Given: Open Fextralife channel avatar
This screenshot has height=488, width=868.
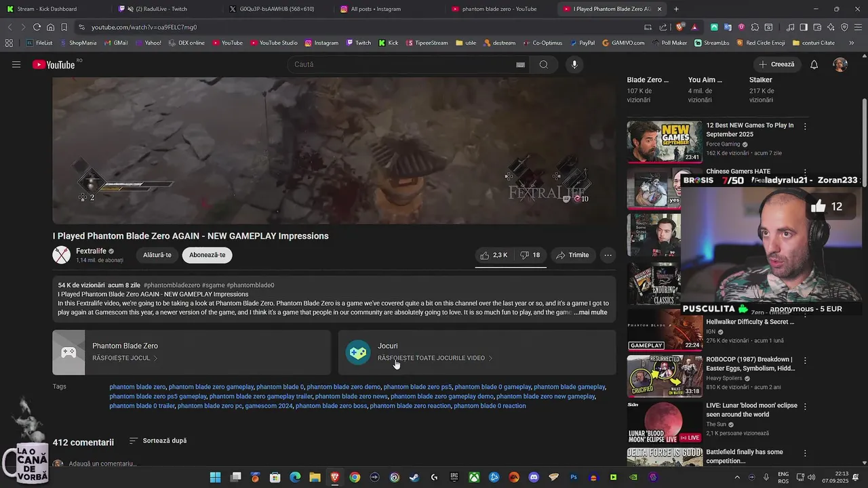Looking at the screenshot, I should [61, 255].
